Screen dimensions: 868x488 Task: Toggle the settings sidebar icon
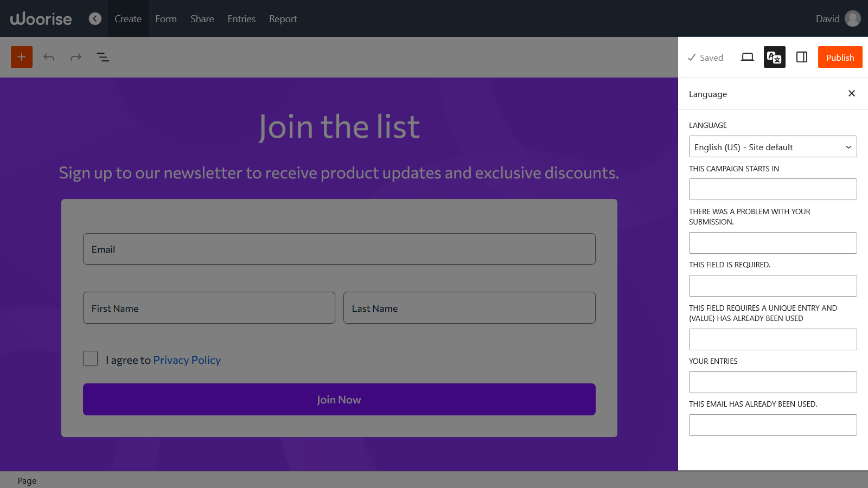pyautogui.click(x=802, y=57)
